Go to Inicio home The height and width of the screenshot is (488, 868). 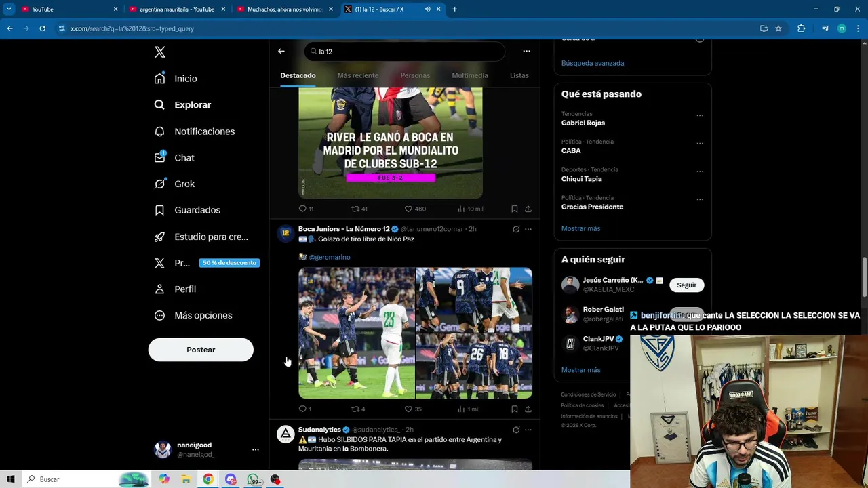coord(176,79)
